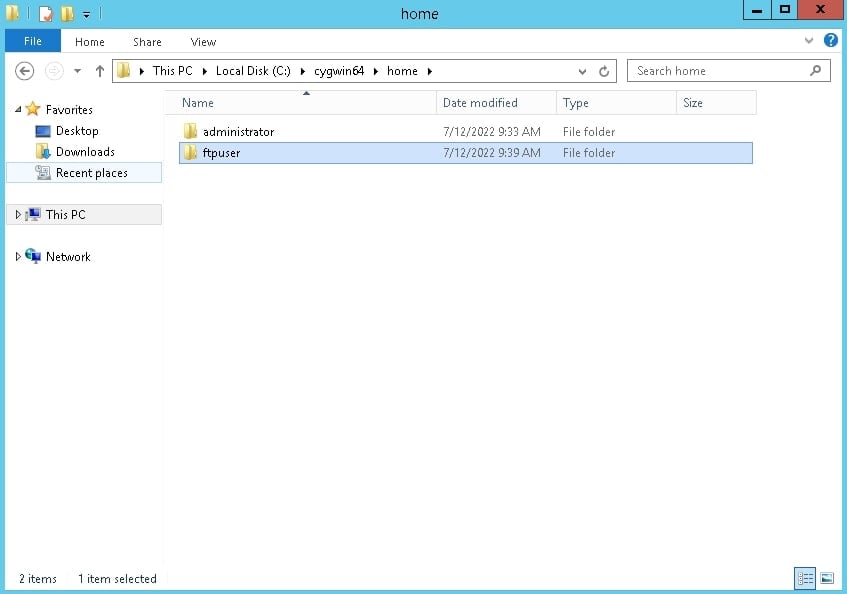Expand arrow after Local Disk (C:) breadcrumb
The width and height of the screenshot is (847, 594).
[302, 71]
